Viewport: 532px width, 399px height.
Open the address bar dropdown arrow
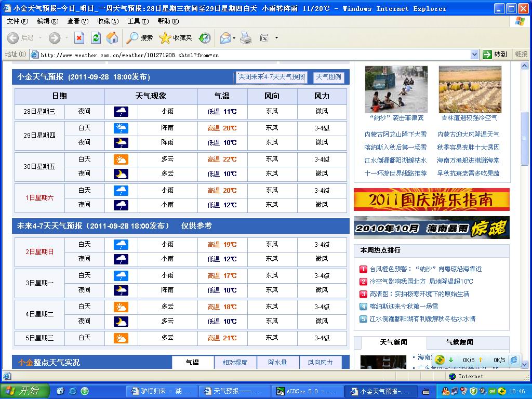pyautogui.click(x=475, y=54)
